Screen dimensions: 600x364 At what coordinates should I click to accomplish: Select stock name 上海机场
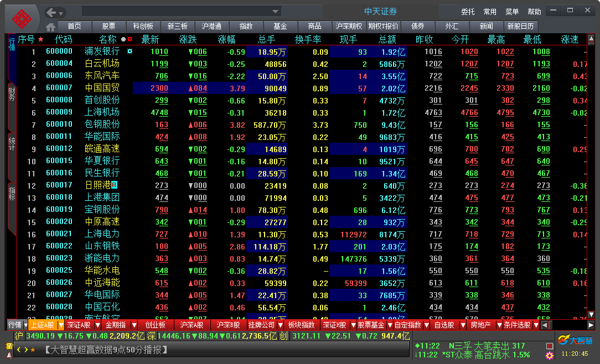tap(102, 112)
